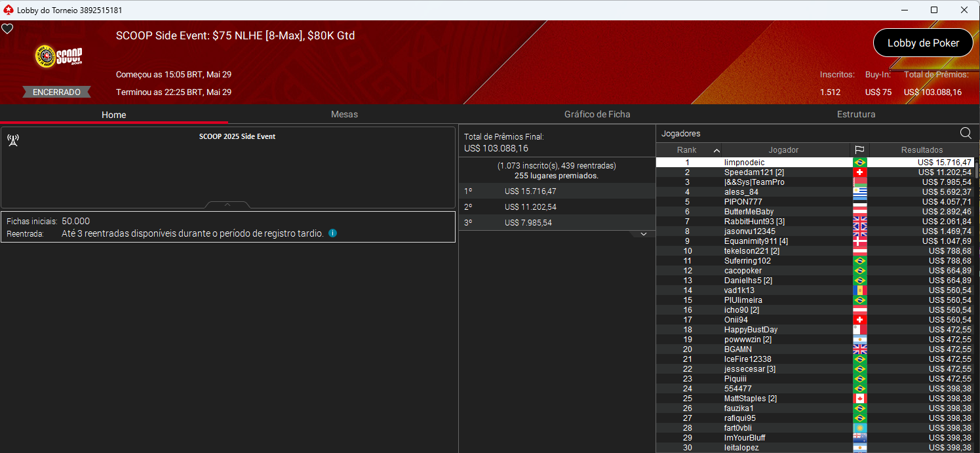
Task: Click the flag next to vad1k13
Action: (859, 290)
